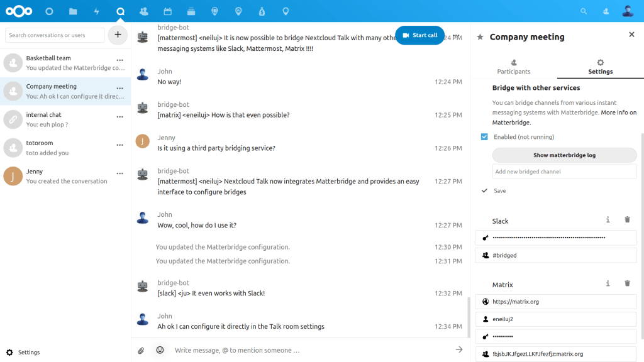Open the Files app in top bar
This screenshot has height=362, width=644.
pyautogui.click(x=73, y=11)
